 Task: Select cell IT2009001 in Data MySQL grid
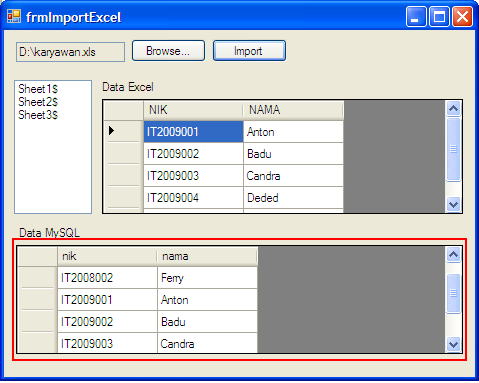click(107, 300)
